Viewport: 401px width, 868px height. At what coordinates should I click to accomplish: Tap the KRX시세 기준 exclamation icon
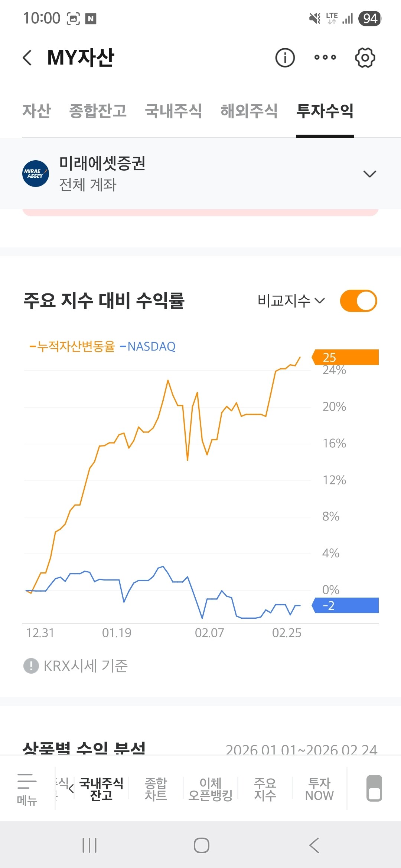(31, 666)
